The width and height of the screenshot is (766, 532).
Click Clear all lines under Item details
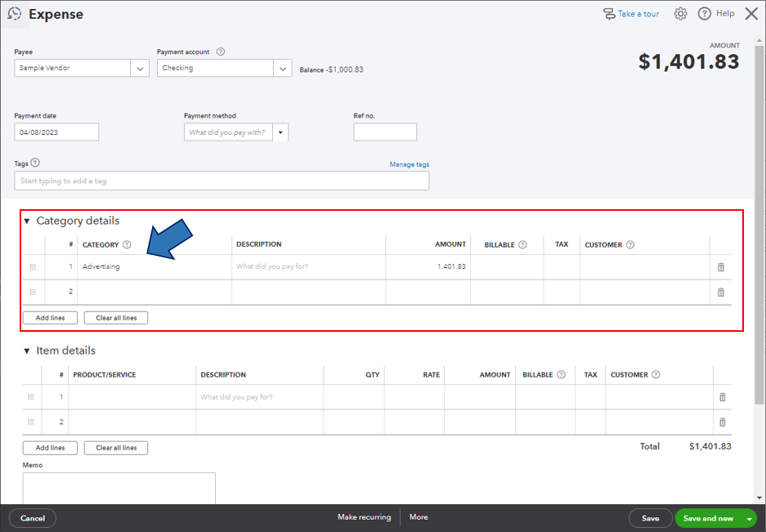(x=116, y=448)
